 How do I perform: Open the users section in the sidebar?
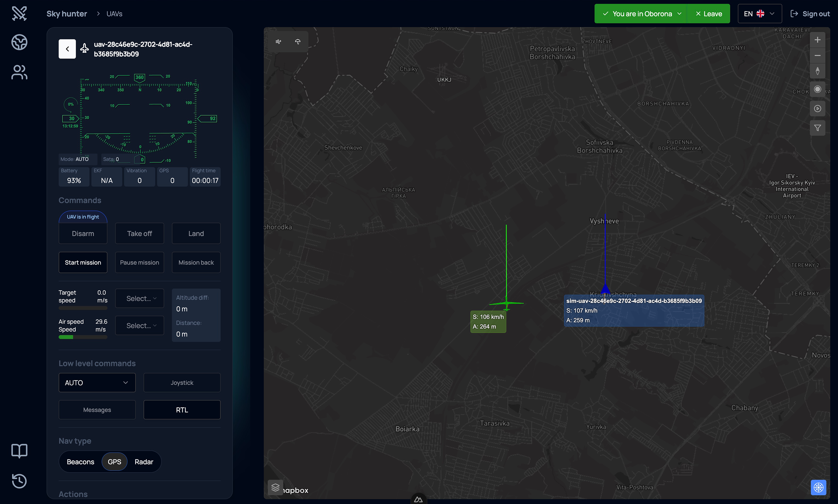19,72
